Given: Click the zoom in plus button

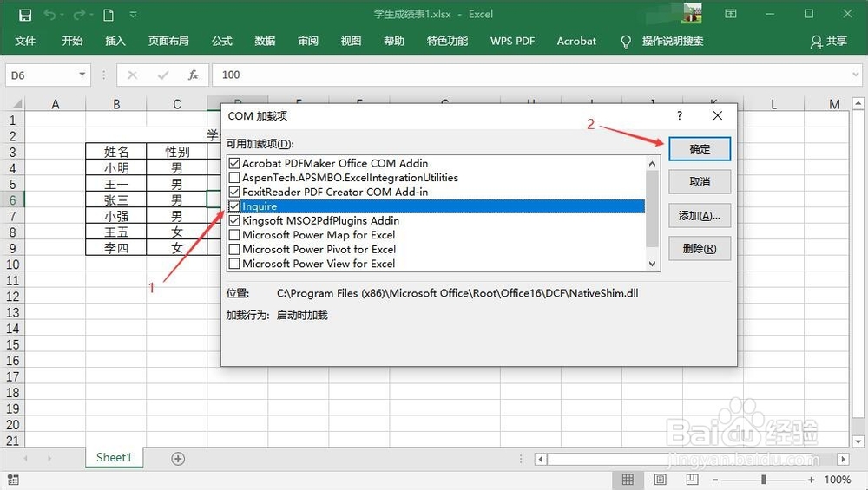Looking at the screenshot, I should pos(811,480).
